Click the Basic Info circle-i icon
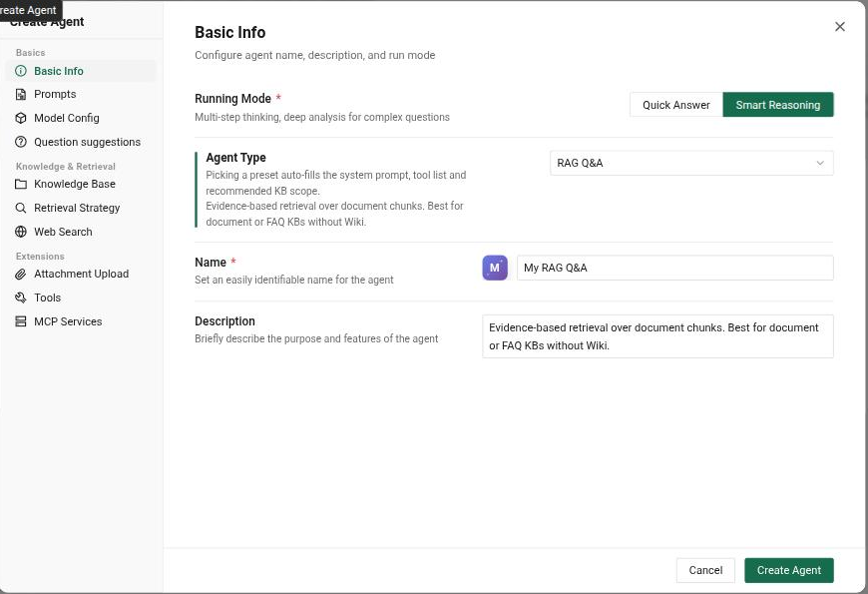Screen dimensions: 868x594 [21, 71]
